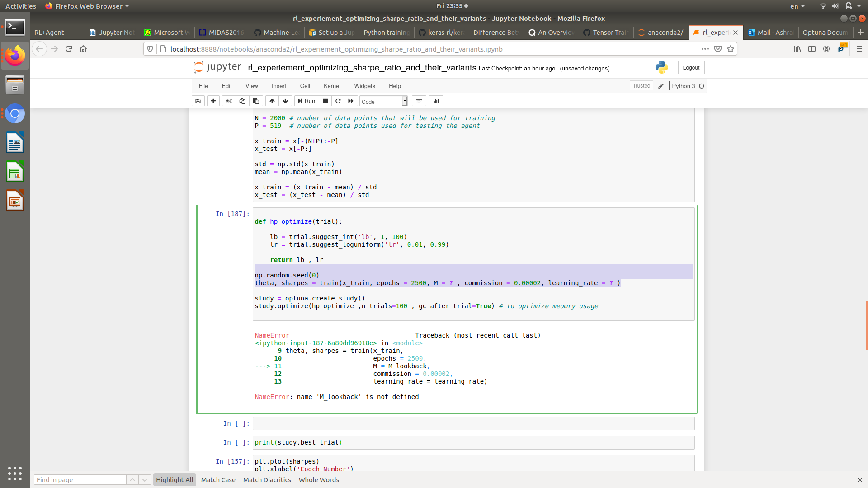Restart the kernel with the refresh icon
Viewport: 868px width, 488px height.
click(338, 101)
